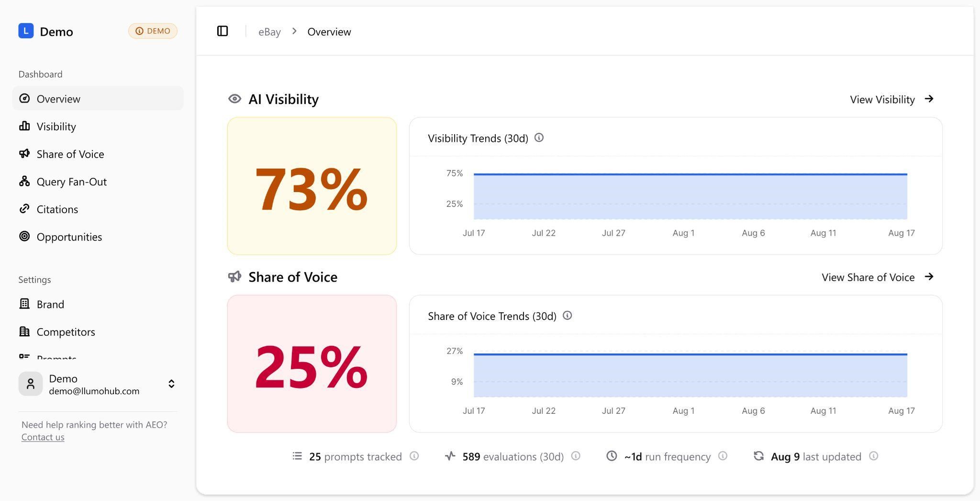
Task: Click the eBay breadcrumb
Action: (269, 32)
